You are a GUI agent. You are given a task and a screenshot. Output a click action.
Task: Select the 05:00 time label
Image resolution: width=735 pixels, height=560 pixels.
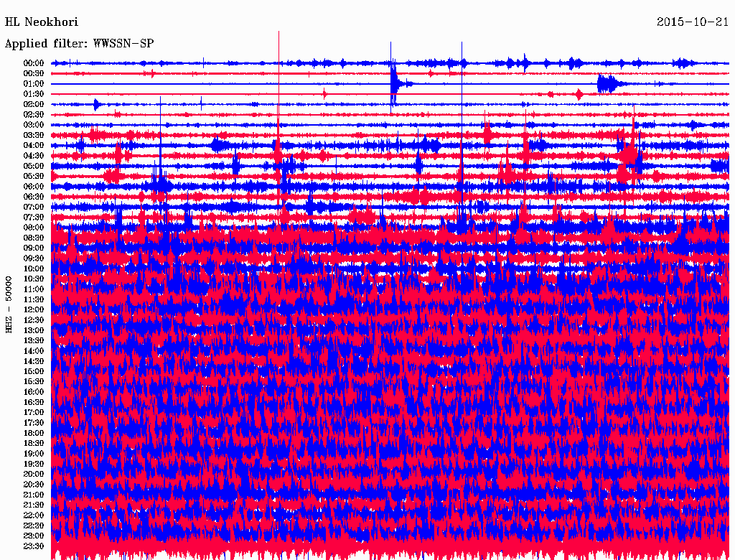pyautogui.click(x=34, y=166)
